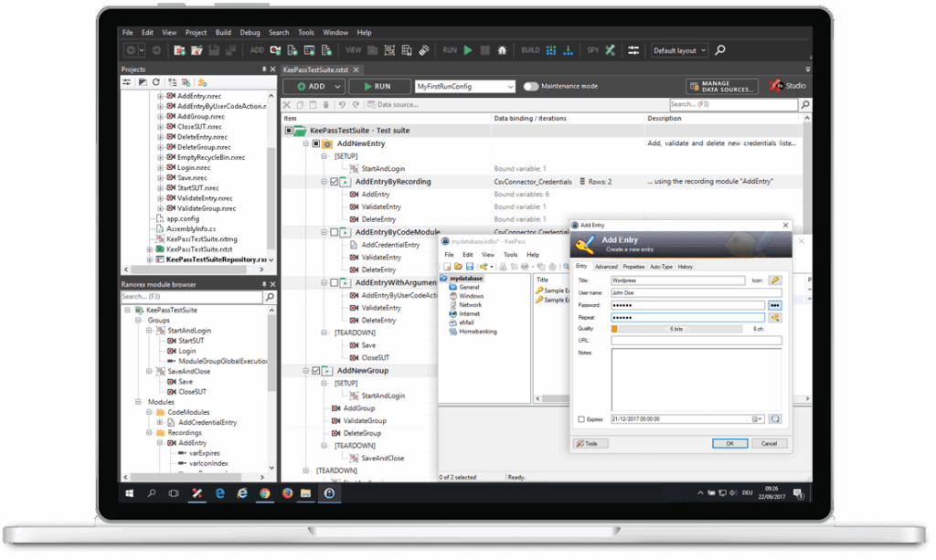Click the green RUN button in test suite
The image size is (936, 560).
(x=378, y=87)
